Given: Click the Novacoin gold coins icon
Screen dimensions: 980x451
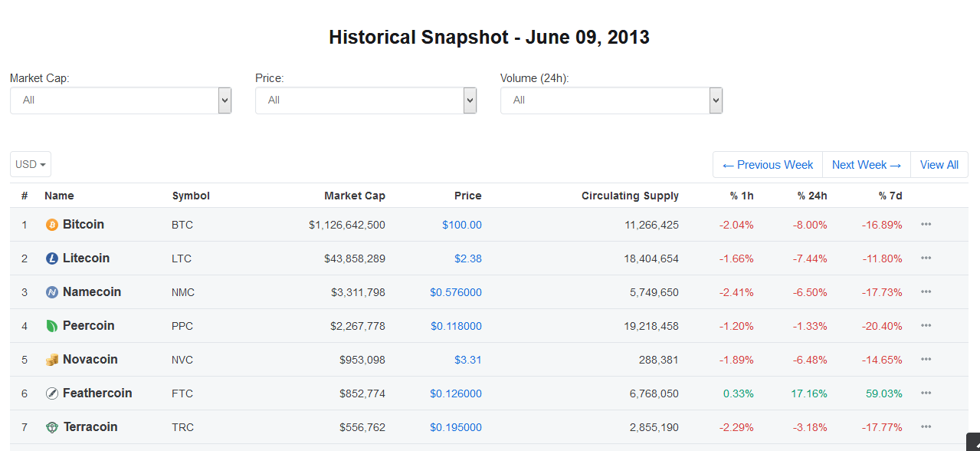Looking at the screenshot, I should [x=52, y=360].
